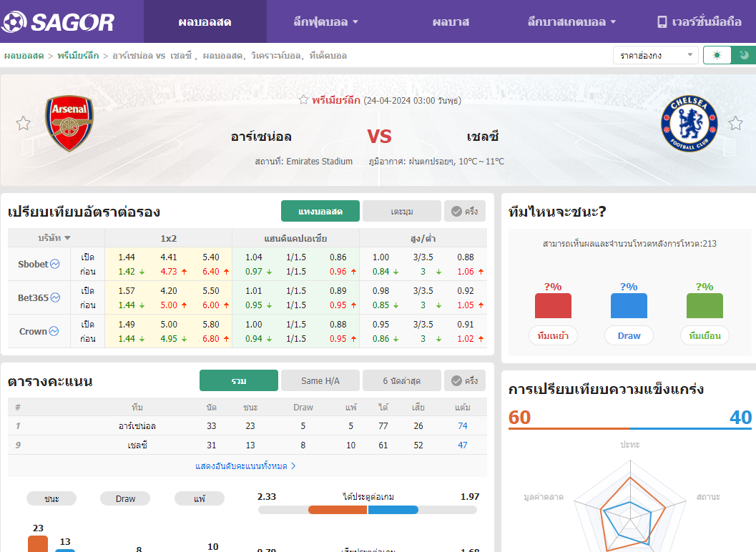Click Crown company name
The height and width of the screenshot is (552, 756).
pos(33,331)
